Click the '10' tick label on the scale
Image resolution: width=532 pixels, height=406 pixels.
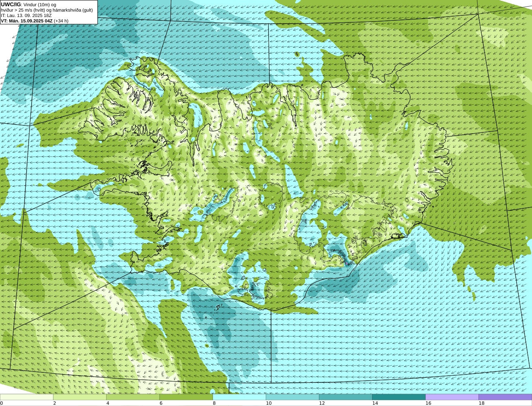268,403
